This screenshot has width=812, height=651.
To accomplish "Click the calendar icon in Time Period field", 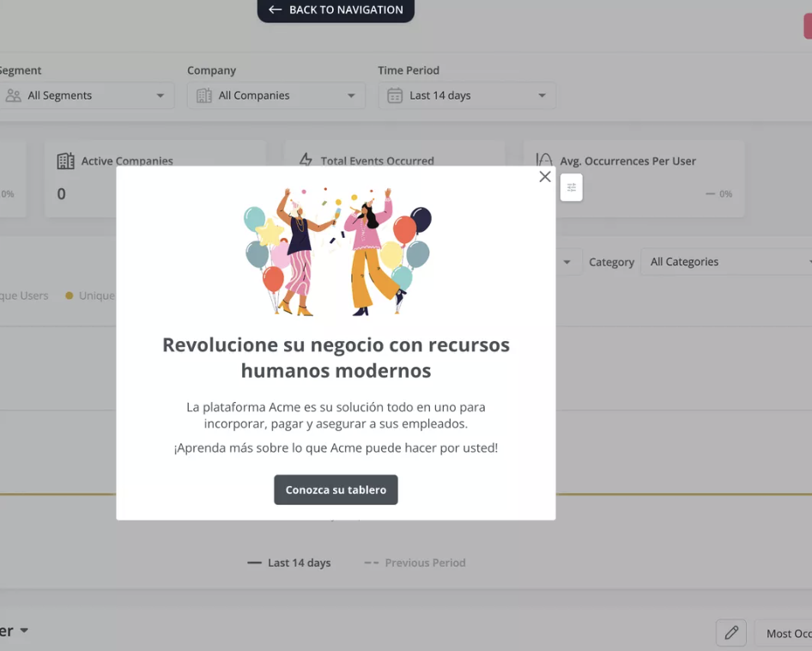I will tap(395, 95).
